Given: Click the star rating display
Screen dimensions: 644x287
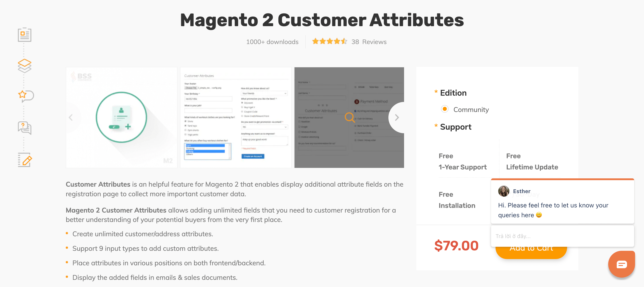Looking at the screenshot, I should pyautogui.click(x=329, y=41).
